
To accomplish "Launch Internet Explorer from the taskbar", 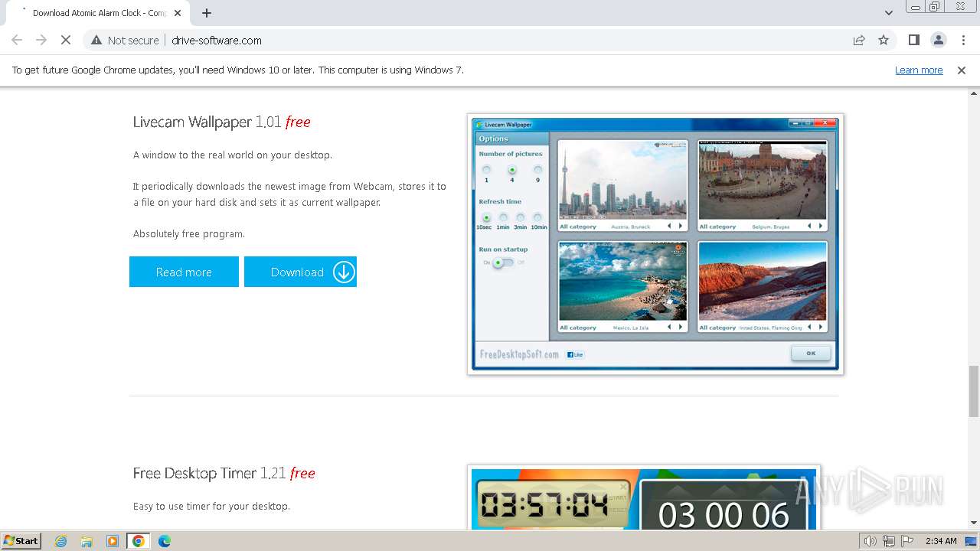I will (x=60, y=541).
